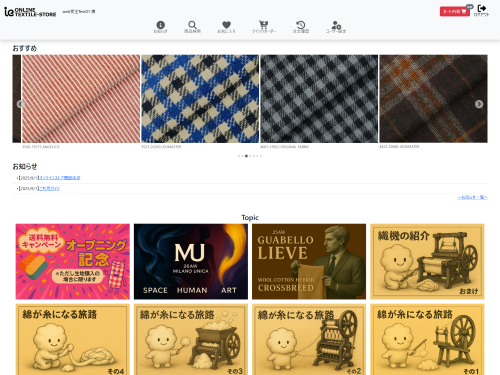Click the ANGELICO caption under striped fabric

coord(41,147)
